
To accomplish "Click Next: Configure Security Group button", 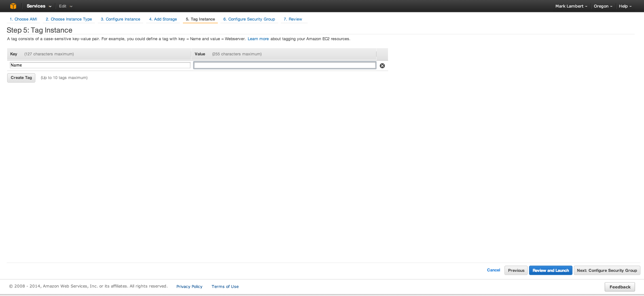I will pyautogui.click(x=607, y=270).
